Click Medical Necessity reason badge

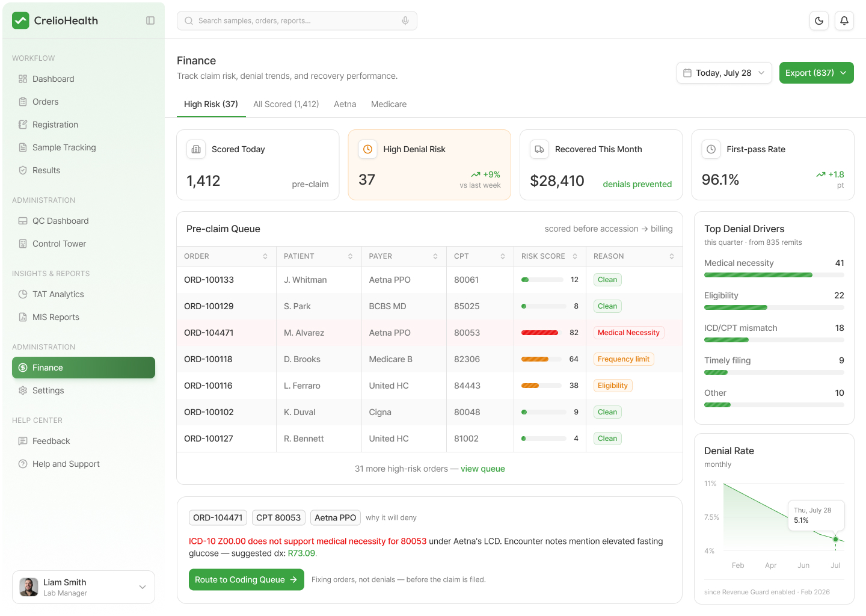[x=628, y=333]
